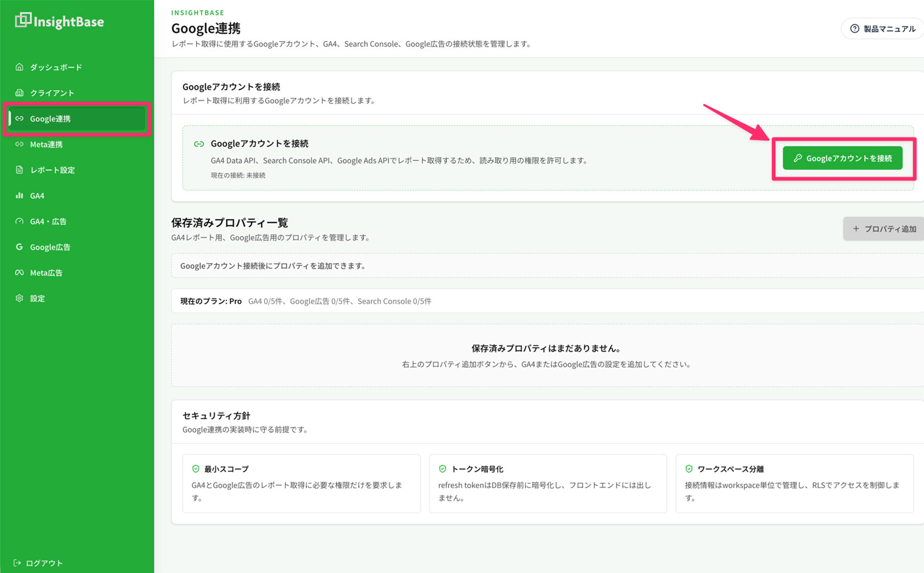
Task: Click the help circle icon in 製品マニュアル
Action: pyautogui.click(x=854, y=28)
